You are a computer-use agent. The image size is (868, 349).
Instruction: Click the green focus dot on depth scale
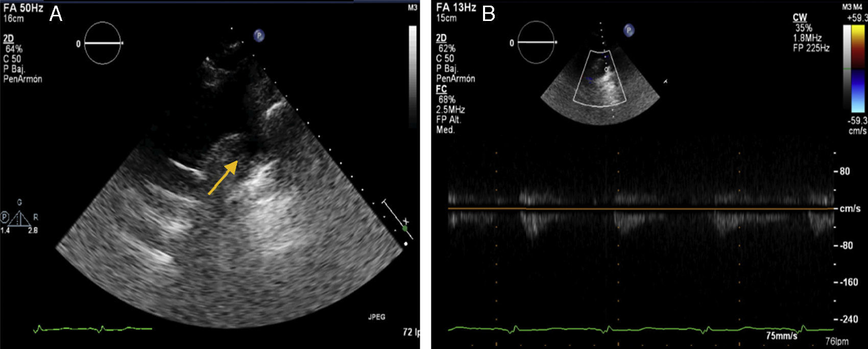(405, 229)
